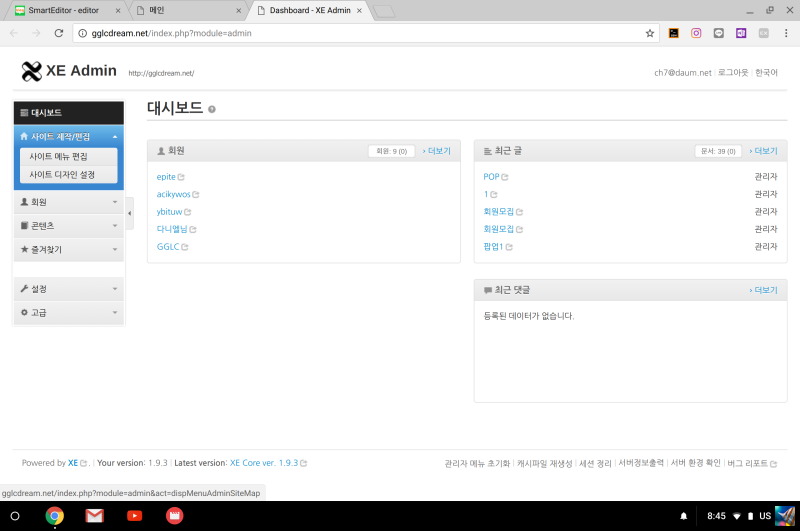Collapse the 사이트 제작/편집 menu section
This screenshot has width=800, height=531.
point(69,136)
